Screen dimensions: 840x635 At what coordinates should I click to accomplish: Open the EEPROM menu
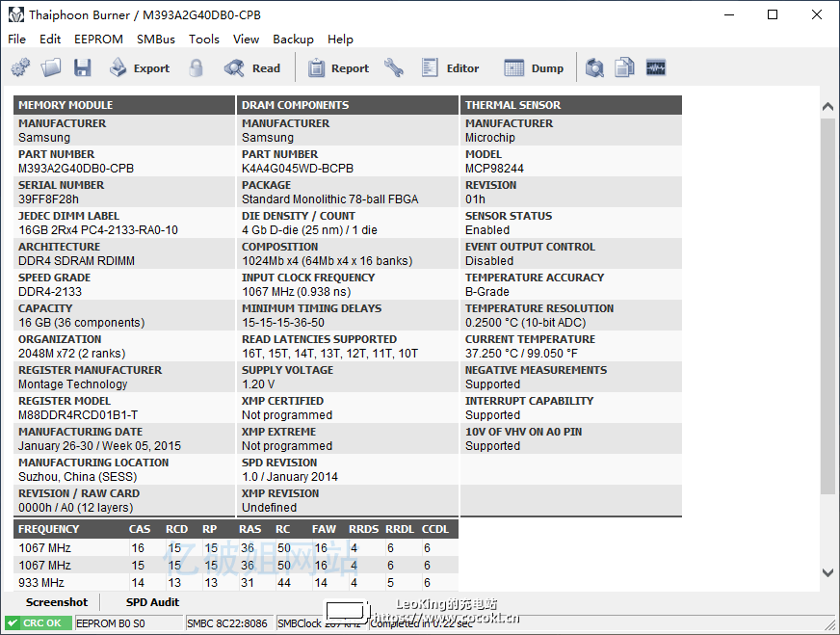[x=98, y=40]
